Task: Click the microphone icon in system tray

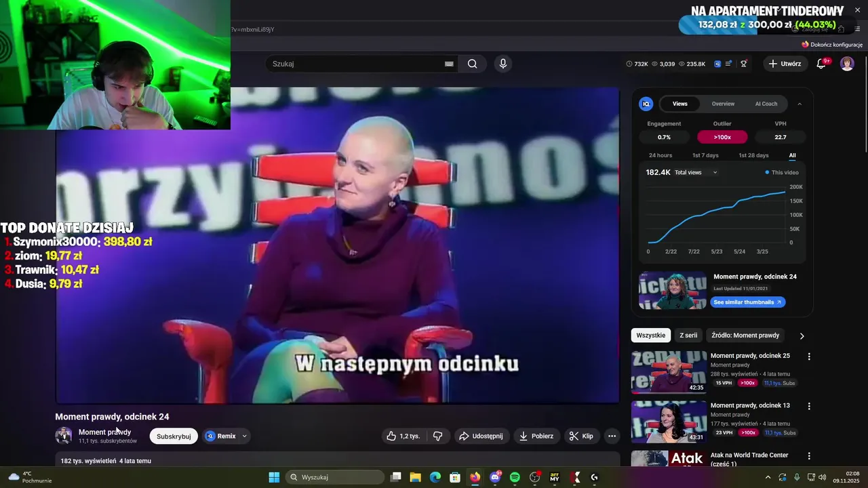Action: tap(797, 477)
